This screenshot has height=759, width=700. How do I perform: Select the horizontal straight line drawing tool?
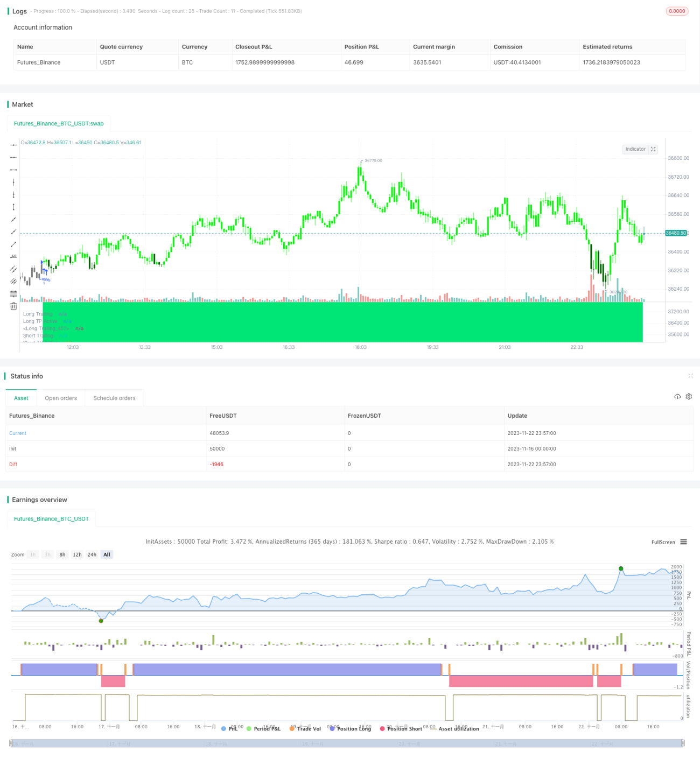[x=13, y=145]
